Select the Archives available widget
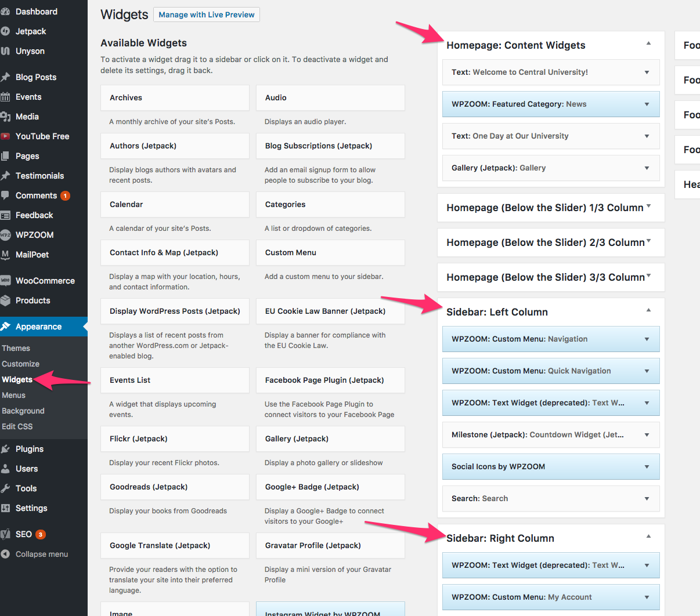700x616 pixels. (x=175, y=98)
